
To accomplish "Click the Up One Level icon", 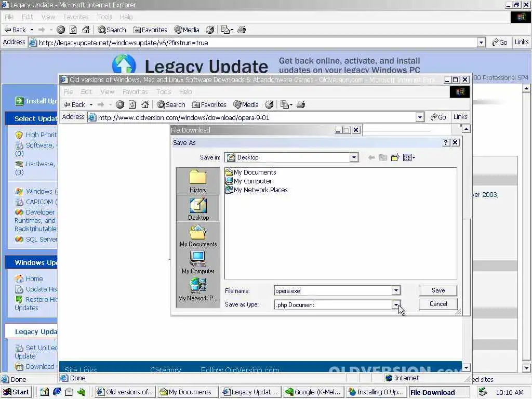I will point(383,157).
